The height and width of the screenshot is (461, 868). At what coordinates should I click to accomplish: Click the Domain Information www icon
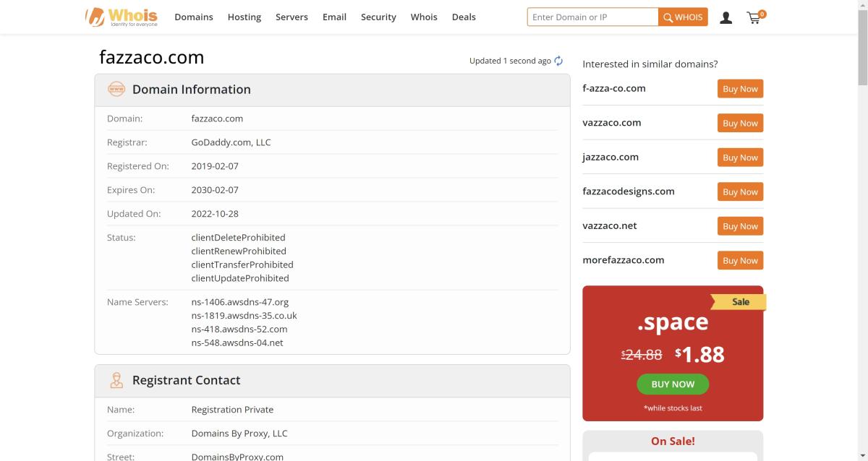tap(116, 90)
